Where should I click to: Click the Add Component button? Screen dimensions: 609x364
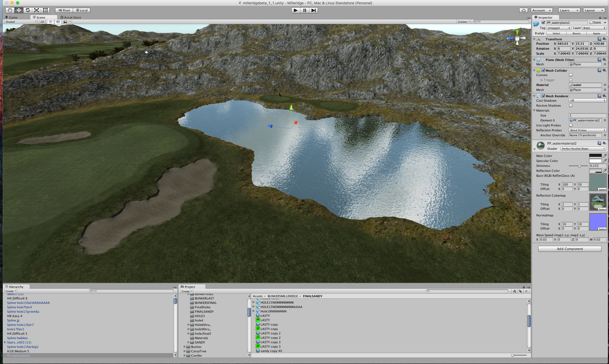coord(570,249)
